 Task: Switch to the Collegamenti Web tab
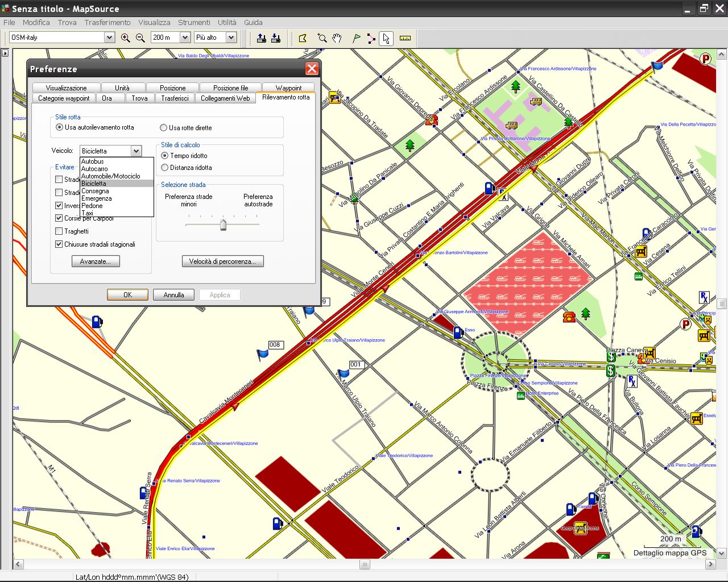pyautogui.click(x=225, y=98)
